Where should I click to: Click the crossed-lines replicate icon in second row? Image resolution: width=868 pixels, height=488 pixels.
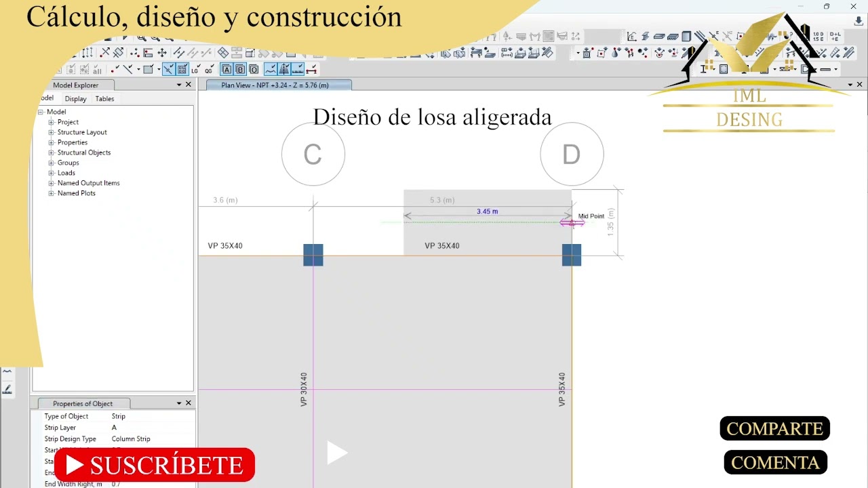[x=105, y=53]
